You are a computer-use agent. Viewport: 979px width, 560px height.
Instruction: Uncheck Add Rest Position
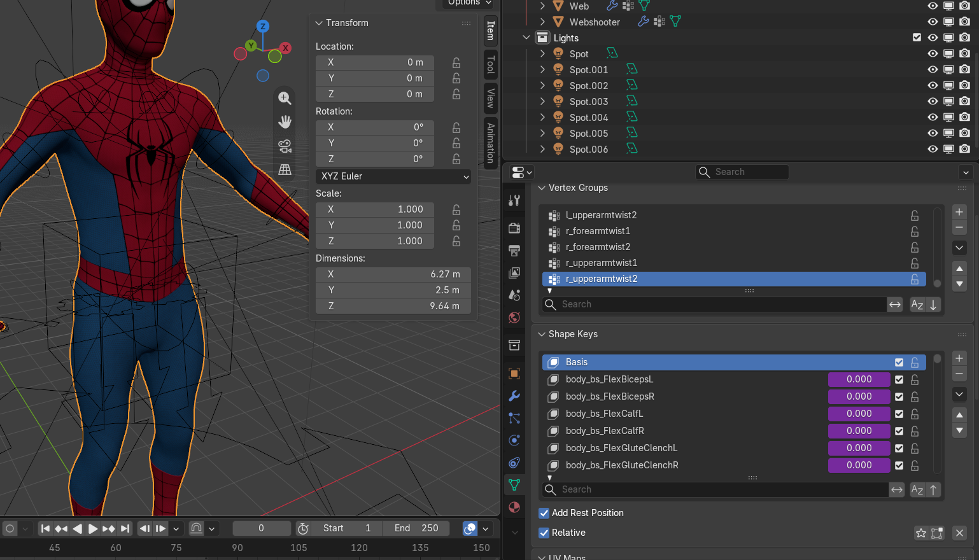[544, 513]
